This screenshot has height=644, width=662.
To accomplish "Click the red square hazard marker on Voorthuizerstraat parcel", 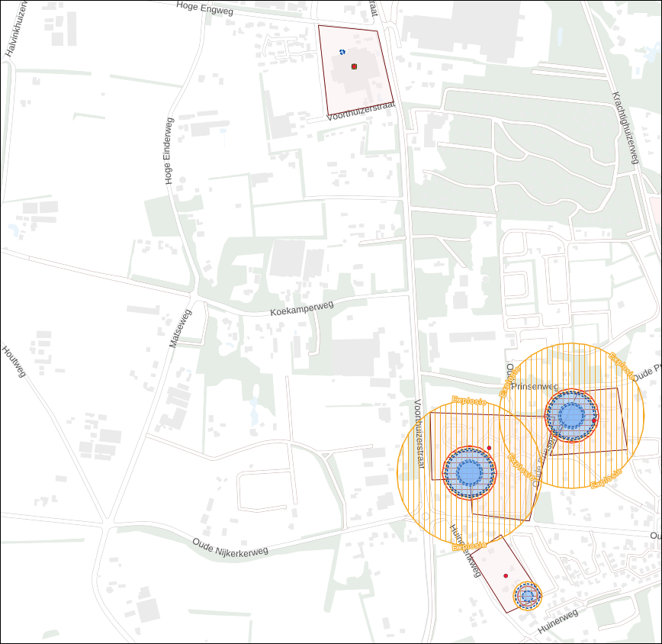I will tap(353, 66).
